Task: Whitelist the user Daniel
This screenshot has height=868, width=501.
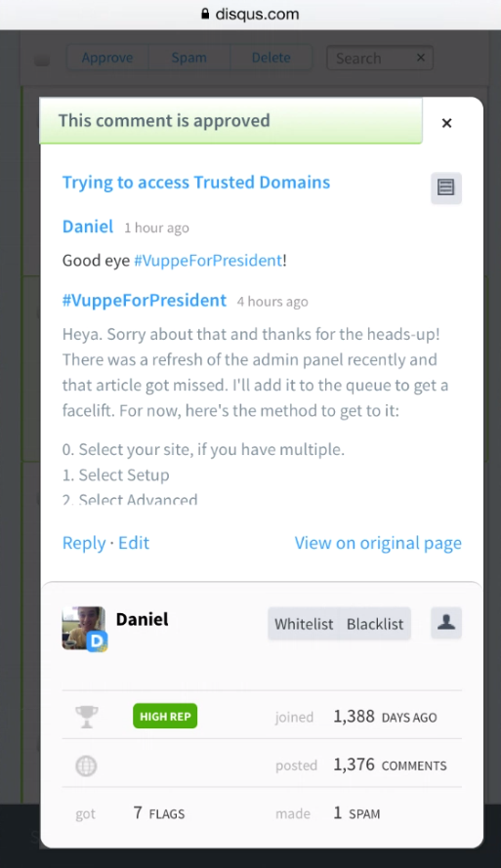Action: click(304, 624)
